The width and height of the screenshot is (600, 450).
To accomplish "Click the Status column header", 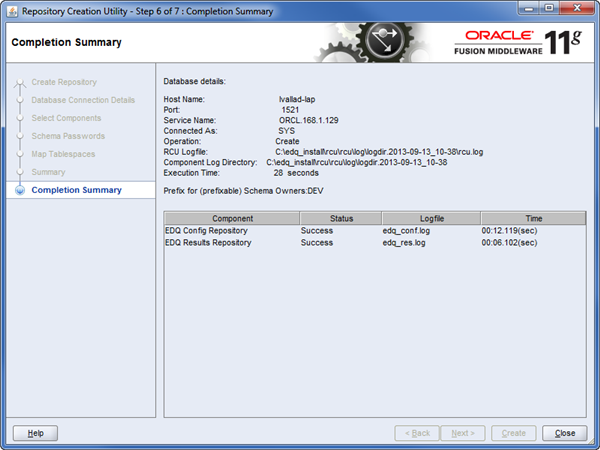I will [341, 218].
